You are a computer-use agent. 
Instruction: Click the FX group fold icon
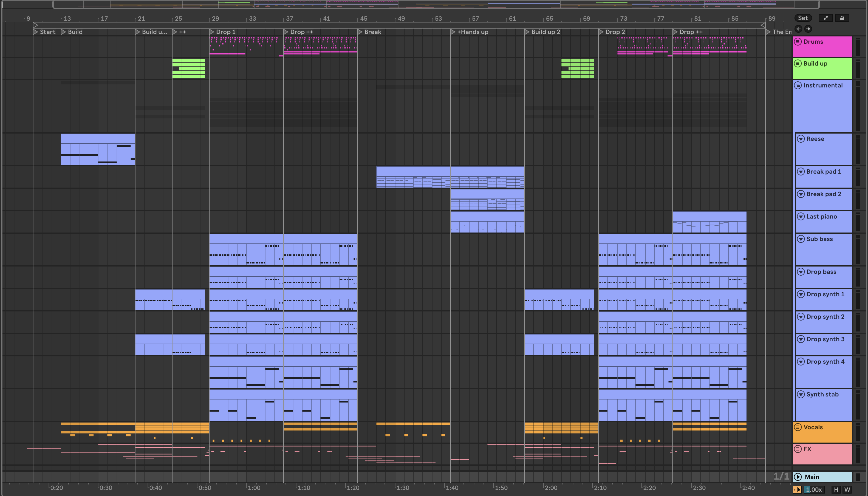798,449
